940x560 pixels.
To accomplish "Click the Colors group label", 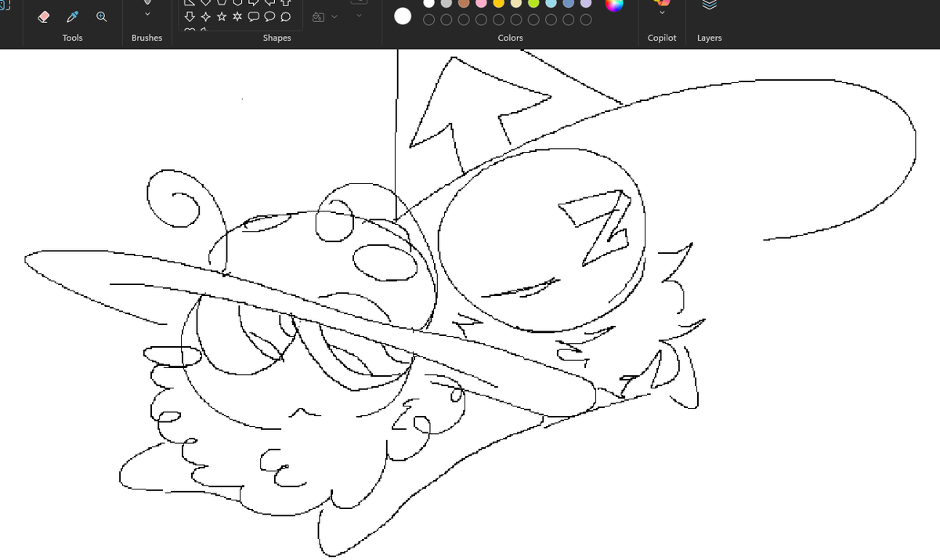I will pyautogui.click(x=510, y=38).
